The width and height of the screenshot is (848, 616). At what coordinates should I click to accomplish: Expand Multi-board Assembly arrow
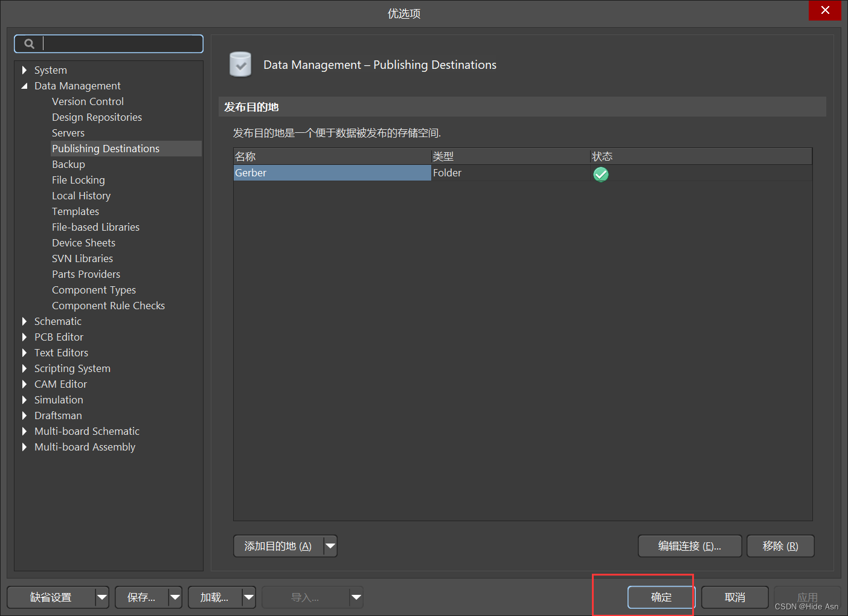pos(24,447)
